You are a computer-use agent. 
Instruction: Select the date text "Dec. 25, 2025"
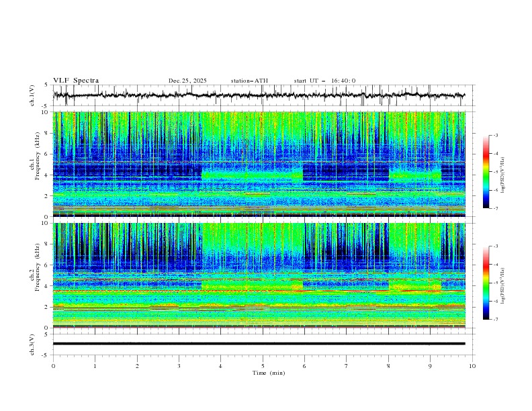pyautogui.click(x=187, y=81)
